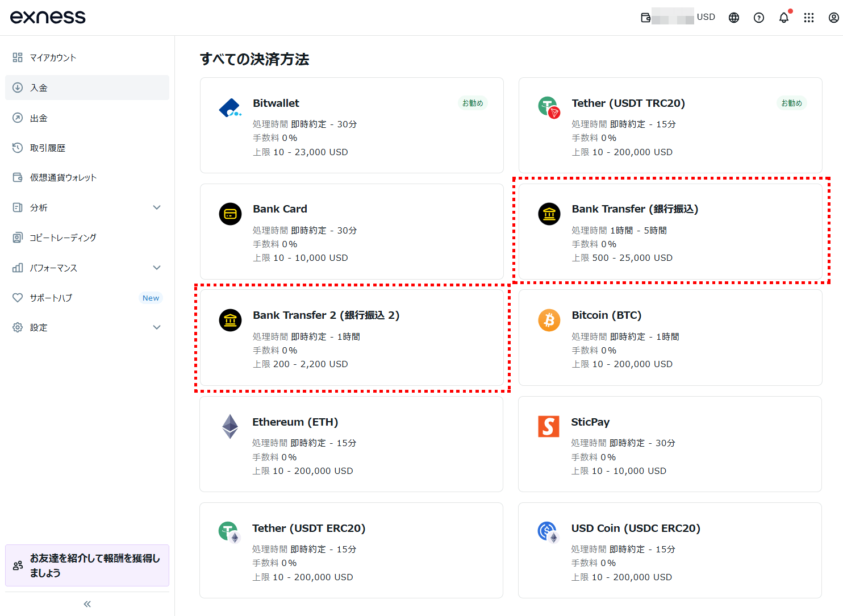The width and height of the screenshot is (843, 616).
Task: Go to 出金 in the sidebar
Action: point(87,118)
